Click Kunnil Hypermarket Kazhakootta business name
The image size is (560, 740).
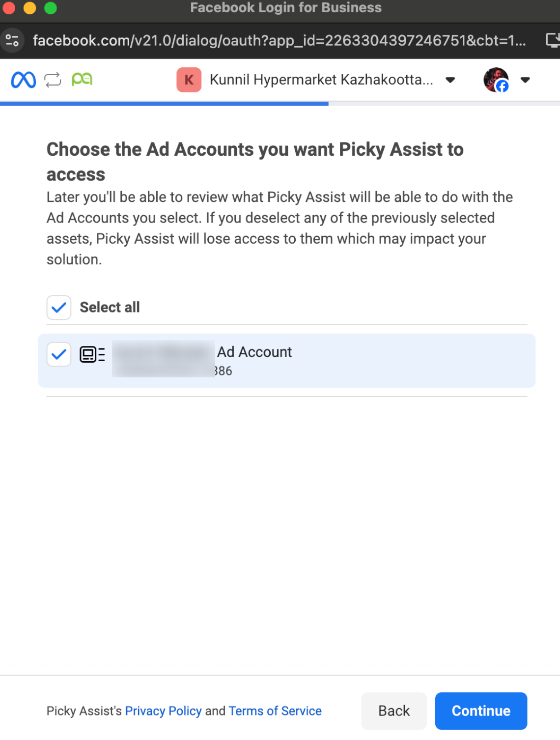point(321,80)
